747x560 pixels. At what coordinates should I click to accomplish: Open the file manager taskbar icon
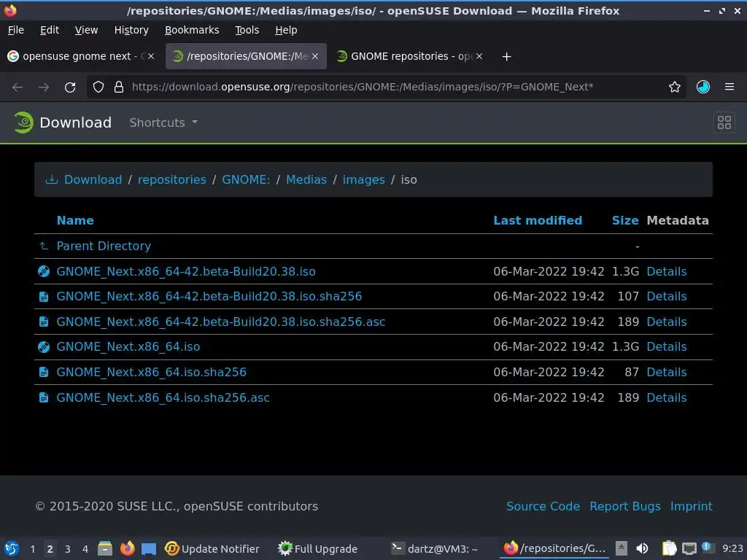[x=105, y=548]
